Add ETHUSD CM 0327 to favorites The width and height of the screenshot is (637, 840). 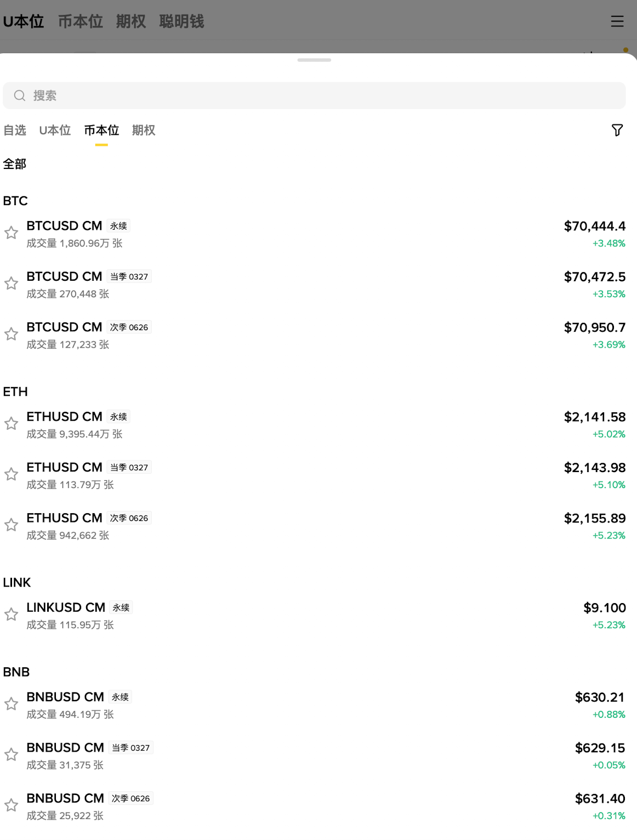12,474
